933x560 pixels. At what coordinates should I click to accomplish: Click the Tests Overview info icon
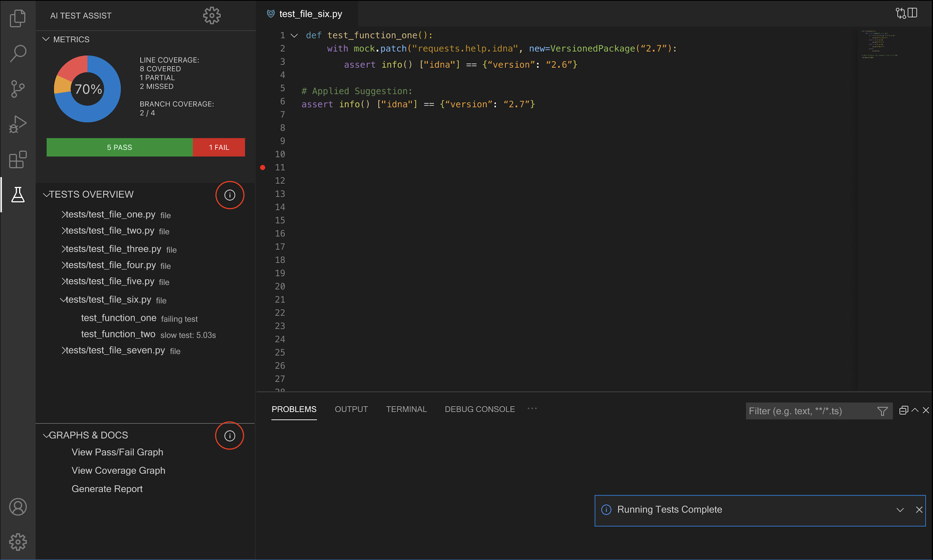coord(229,195)
